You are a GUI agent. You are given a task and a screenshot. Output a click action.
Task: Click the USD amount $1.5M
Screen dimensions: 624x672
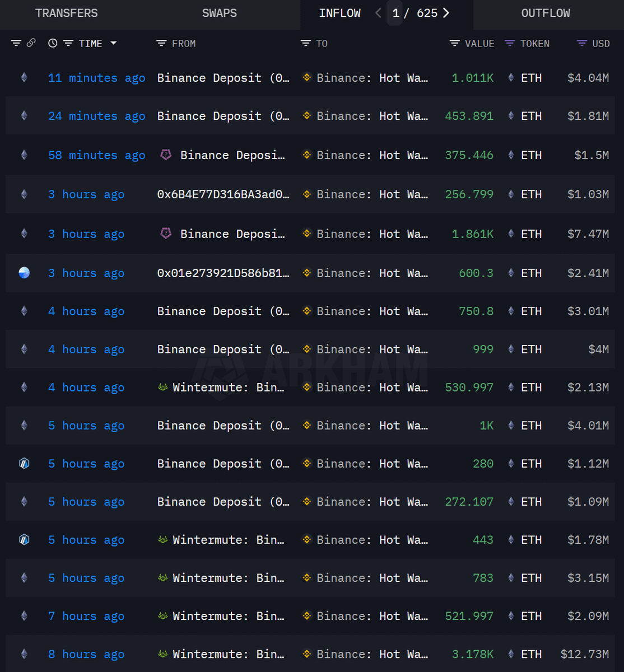point(592,155)
